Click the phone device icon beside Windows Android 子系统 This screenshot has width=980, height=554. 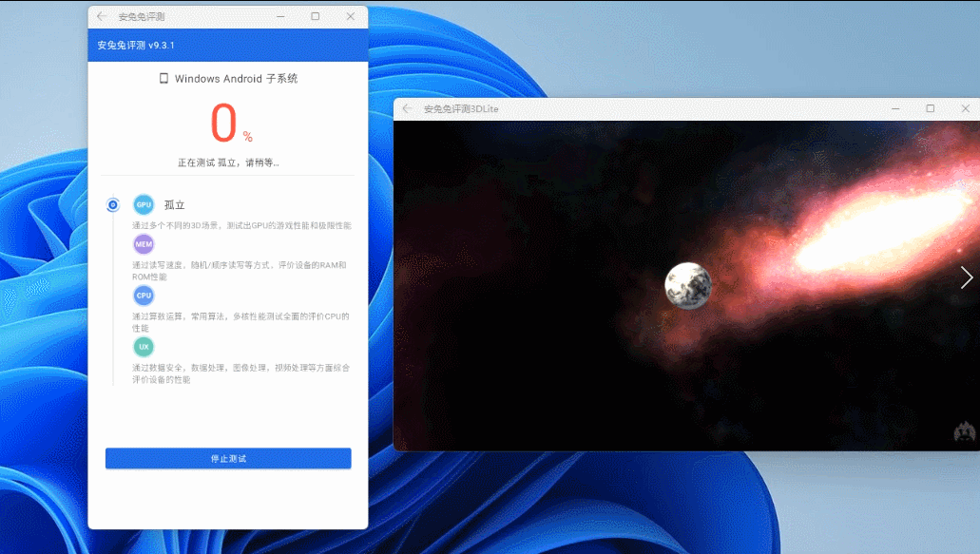(x=163, y=78)
